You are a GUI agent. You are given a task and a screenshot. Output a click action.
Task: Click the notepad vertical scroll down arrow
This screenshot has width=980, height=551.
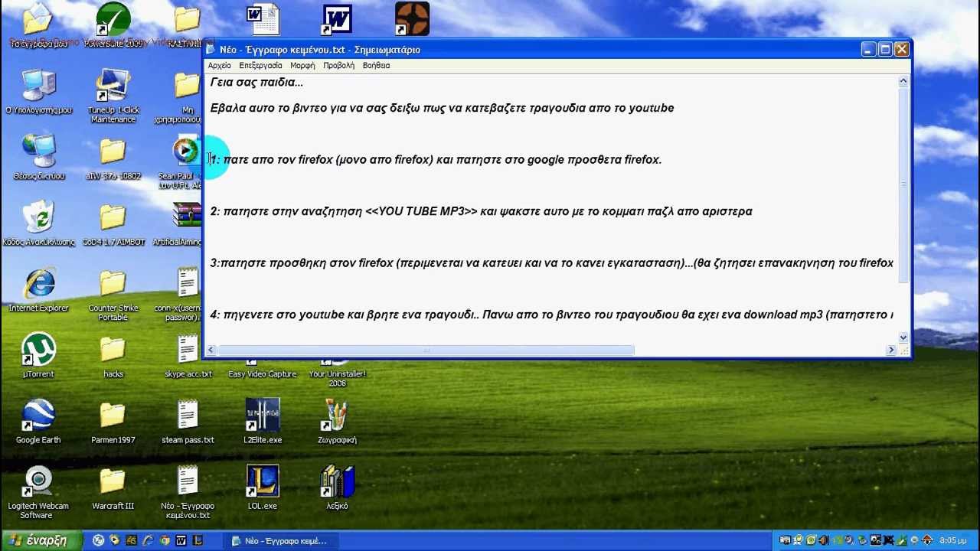pyautogui.click(x=903, y=337)
